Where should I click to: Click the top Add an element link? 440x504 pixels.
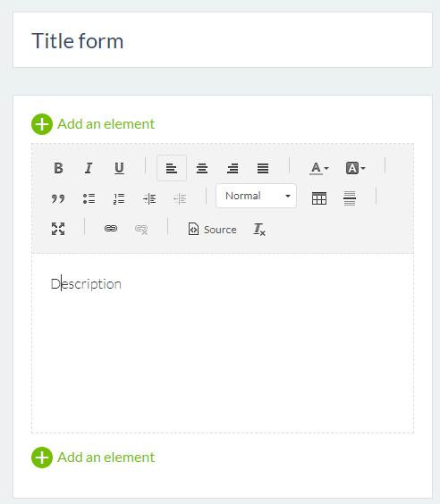(93, 124)
